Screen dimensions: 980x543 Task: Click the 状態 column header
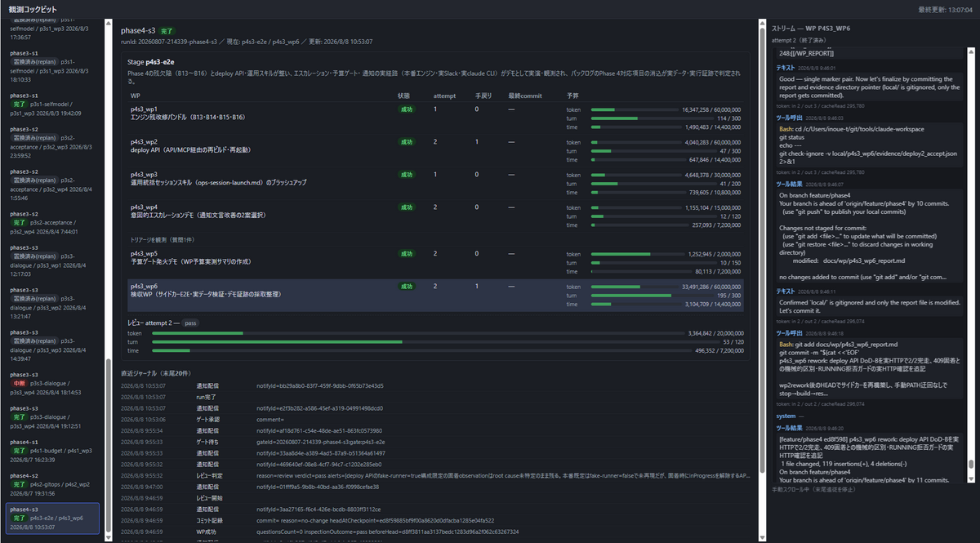[403, 96]
